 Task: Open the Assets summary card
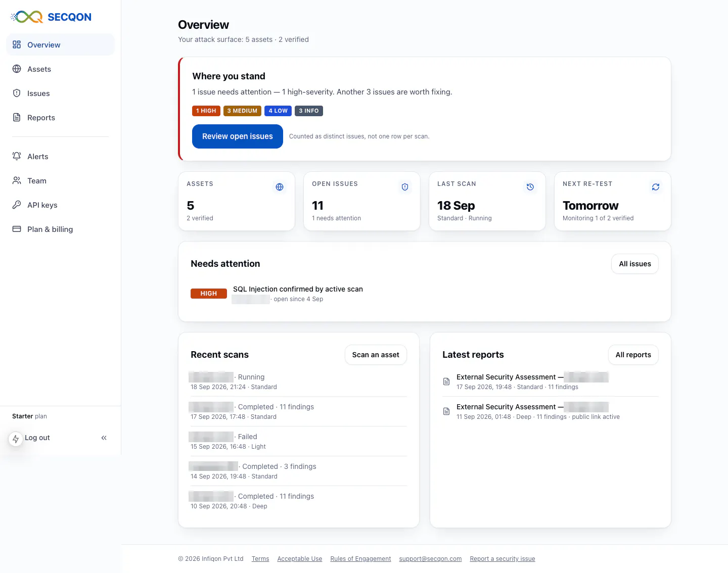click(x=237, y=201)
